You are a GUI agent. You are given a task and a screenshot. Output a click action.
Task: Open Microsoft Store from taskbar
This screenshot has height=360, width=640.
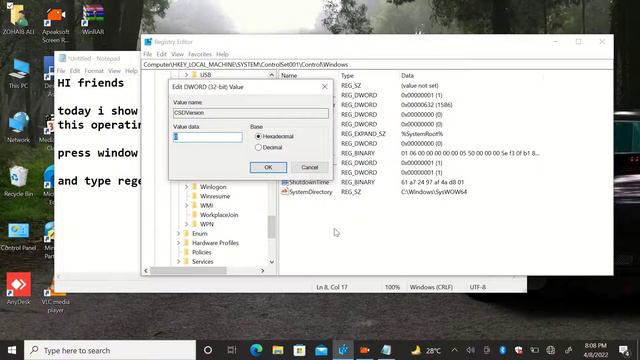(300, 350)
